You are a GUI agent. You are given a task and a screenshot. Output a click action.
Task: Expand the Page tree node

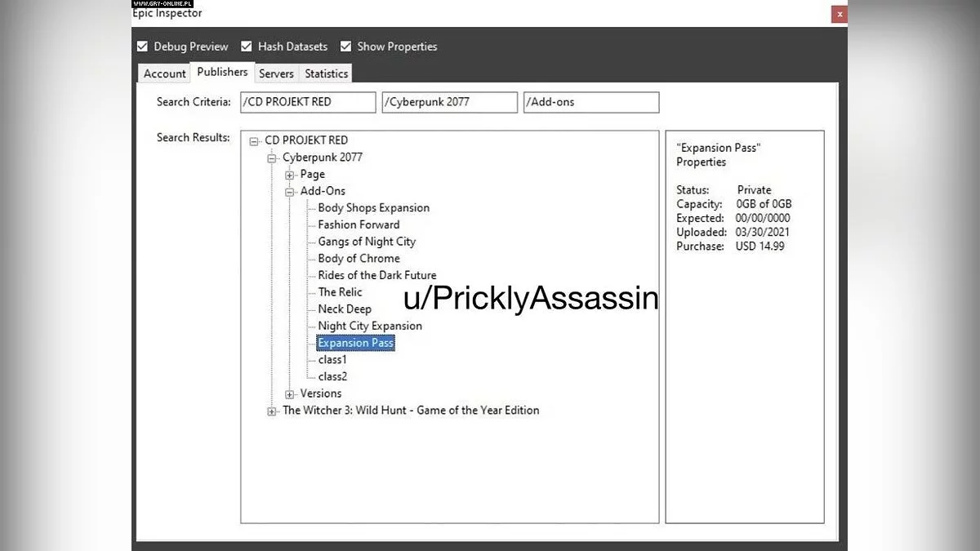coord(289,175)
